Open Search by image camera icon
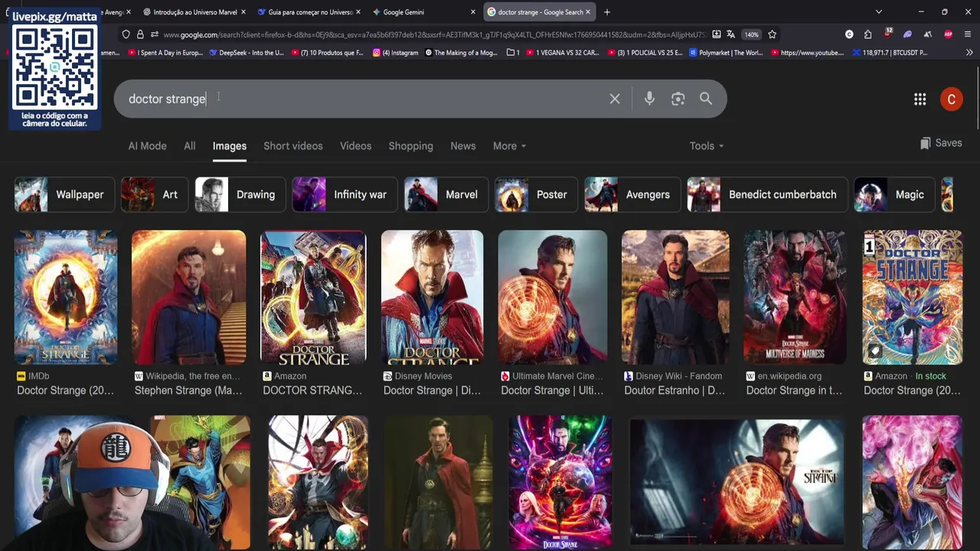This screenshot has height=551, width=980. (x=678, y=99)
